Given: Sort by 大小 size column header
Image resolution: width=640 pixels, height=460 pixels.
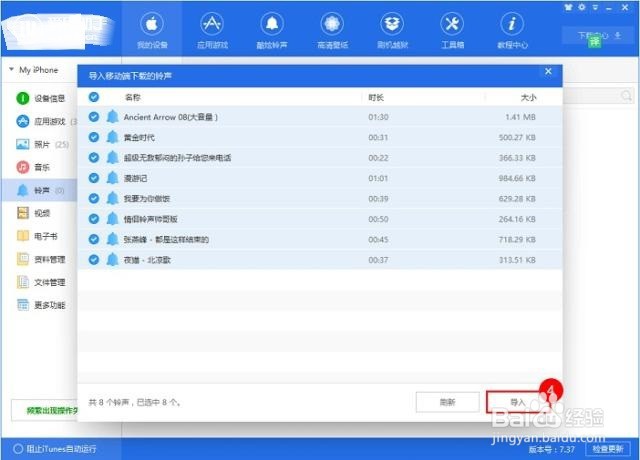Looking at the screenshot, I should click(x=528, y=98).
